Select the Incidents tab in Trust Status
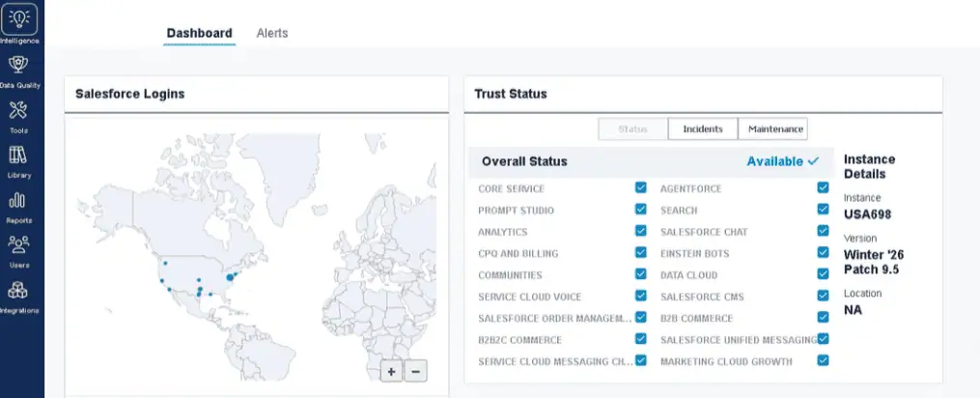The height and width of the screenshot is (398, 980). click(x=703, y=128)
